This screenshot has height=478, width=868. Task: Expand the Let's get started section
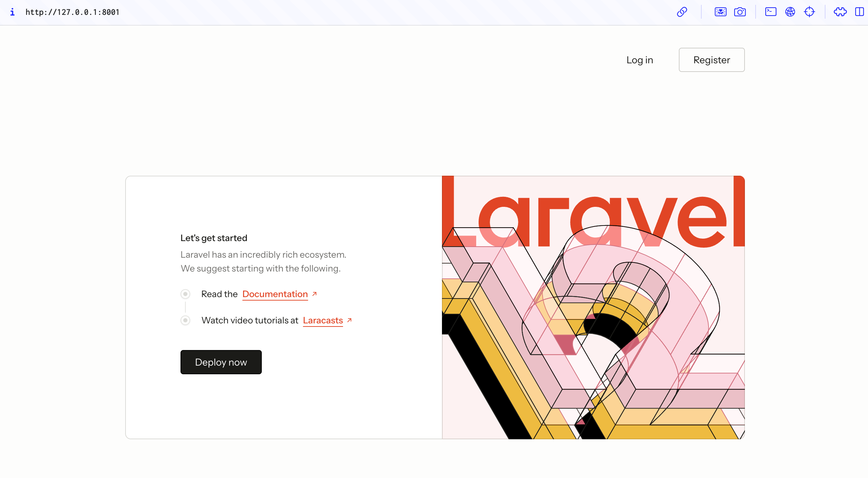(214, 238)
